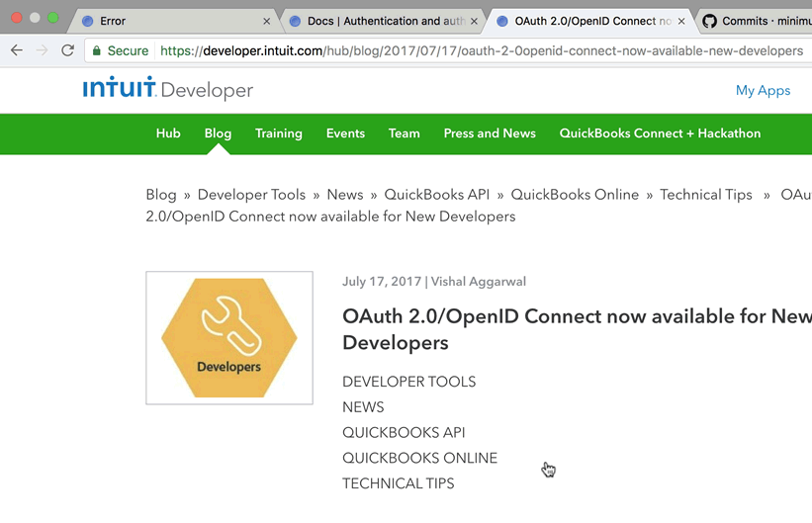This screenshot has height=523, width=812.
Task: Switch to the Docs Authentication tab
Action: pyautogui.click(x=383, y=21)
